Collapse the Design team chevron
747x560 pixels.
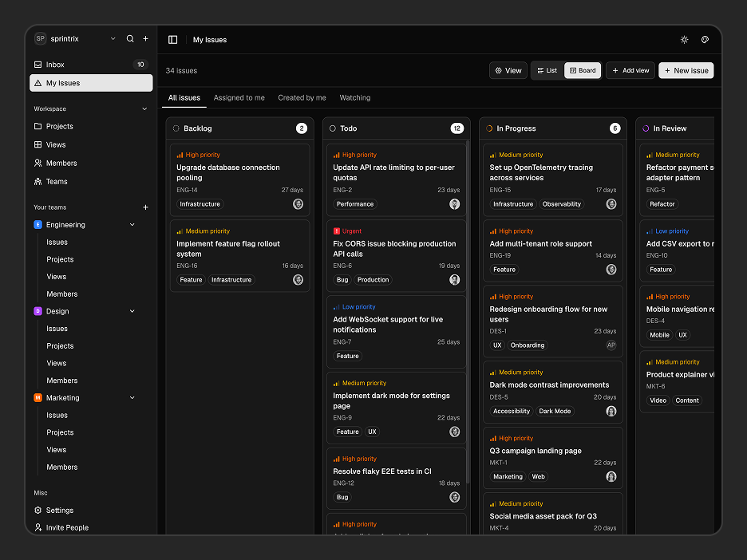click(x=132, y=311)
